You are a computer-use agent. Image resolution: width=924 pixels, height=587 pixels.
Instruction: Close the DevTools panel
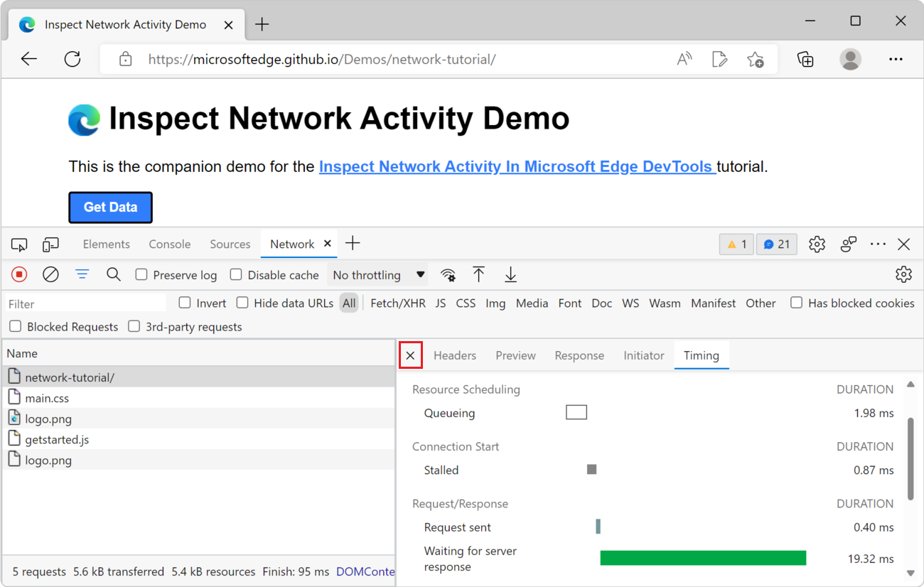[x=904, y=244]
